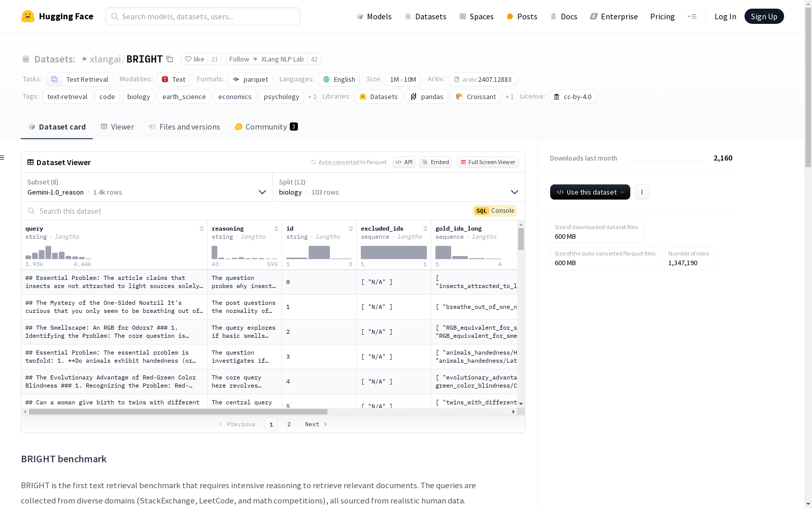Click the Hugging Face logo icon
This screenshot has width=812, height=508.
pyautogui.click(x=28, y=16)
